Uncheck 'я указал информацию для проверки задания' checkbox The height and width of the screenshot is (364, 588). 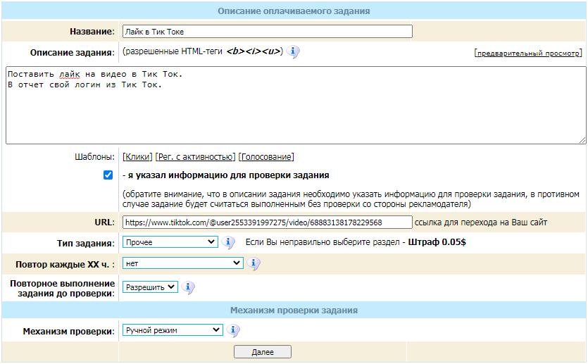click(x=108, y=175)
